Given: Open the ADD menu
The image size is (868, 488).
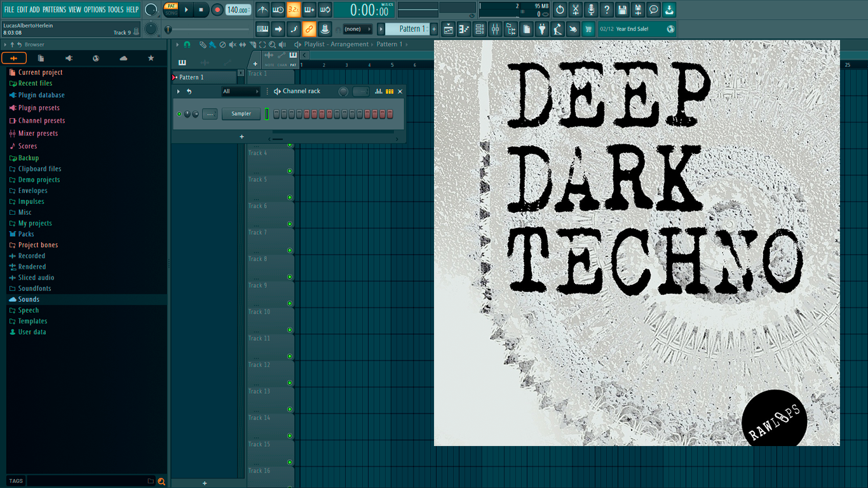Looking at the screenshot, I should coord(35,10).
